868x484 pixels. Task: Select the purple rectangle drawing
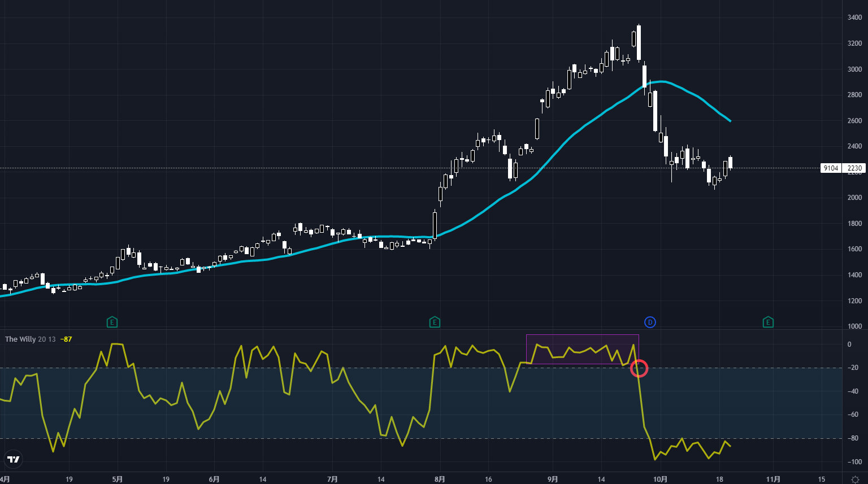(582, 335)
